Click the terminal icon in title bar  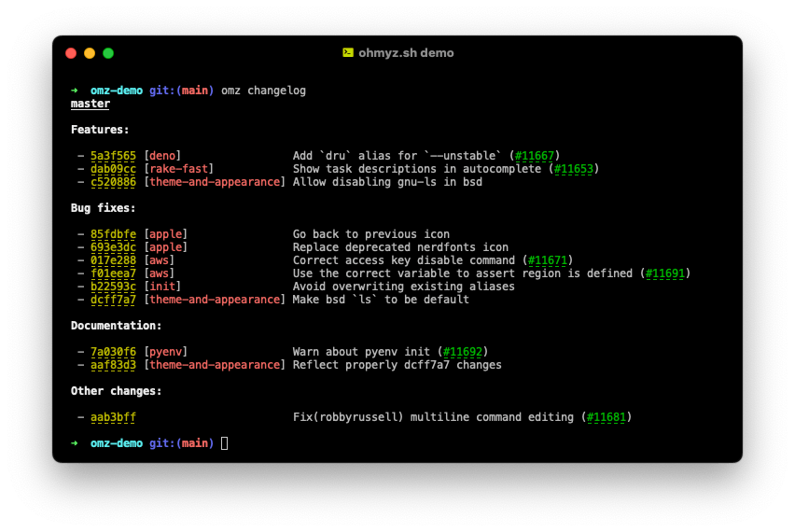(x=348, y=53)
